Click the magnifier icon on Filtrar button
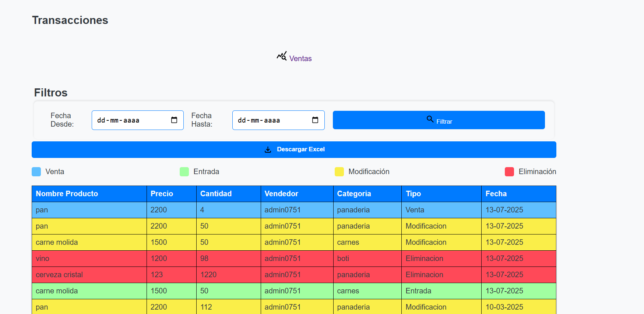Viewport: 644px width, 314px height. point(430,119)
